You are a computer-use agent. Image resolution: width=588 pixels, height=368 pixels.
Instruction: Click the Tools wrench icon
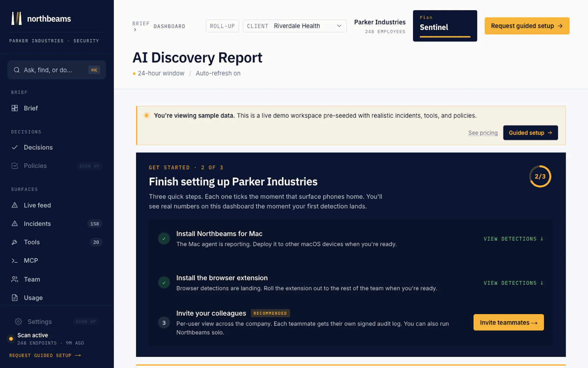(15, 242)
